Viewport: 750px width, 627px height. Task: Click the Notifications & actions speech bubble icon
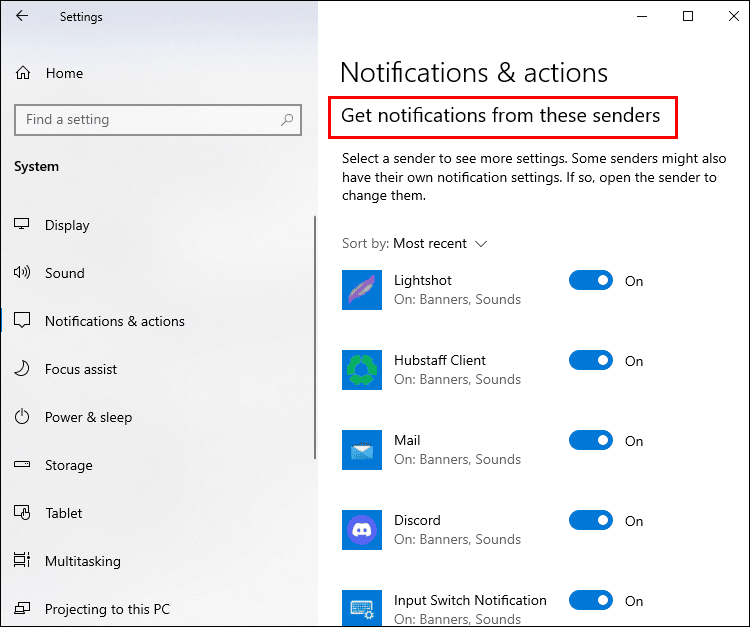(22, 320)
